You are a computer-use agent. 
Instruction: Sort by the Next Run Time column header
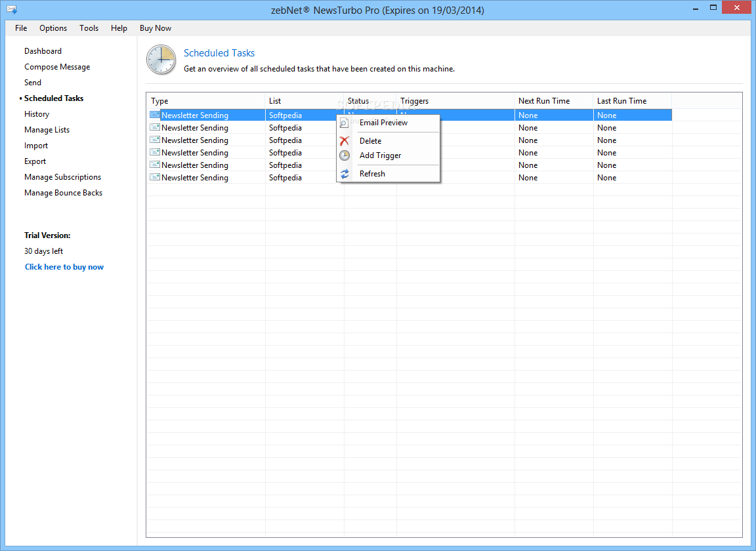point(553,101)
